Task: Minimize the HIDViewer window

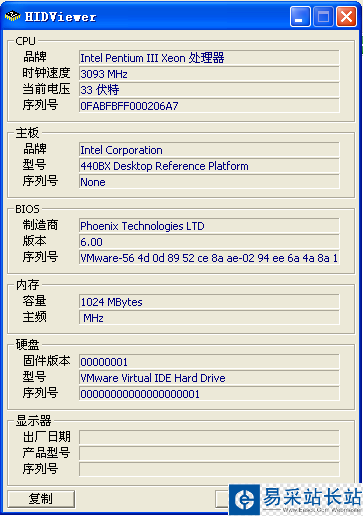Action: tap(300, 16)
